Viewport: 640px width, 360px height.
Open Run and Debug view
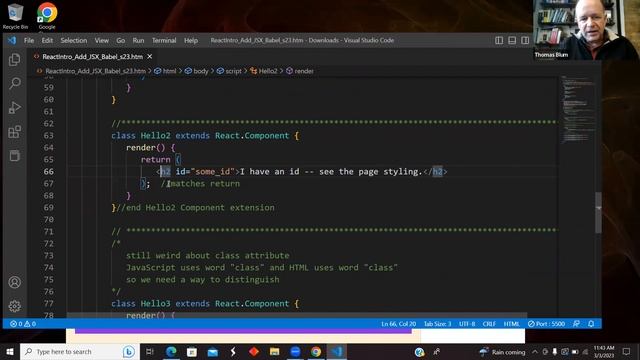coord(15,108)
